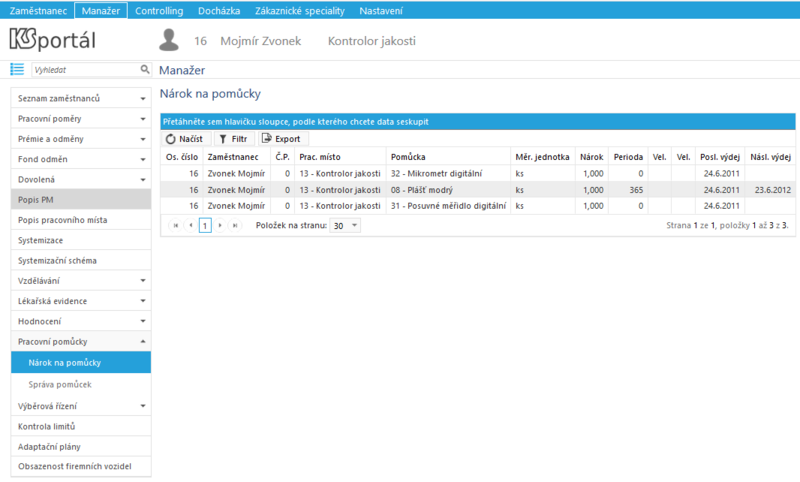Expand Prémie a odměny section
Screen dimensions: 800x482
pos(81,139)
